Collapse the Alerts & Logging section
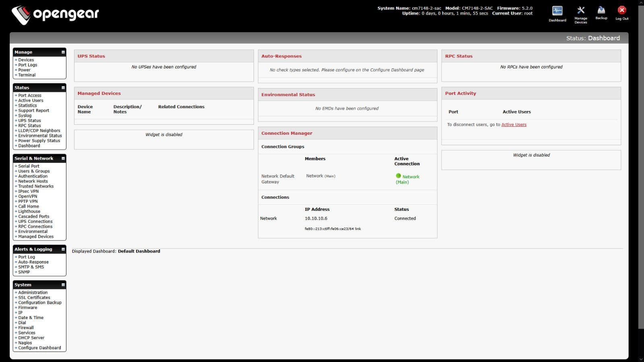The image size is (644, 362). (63, 249)
